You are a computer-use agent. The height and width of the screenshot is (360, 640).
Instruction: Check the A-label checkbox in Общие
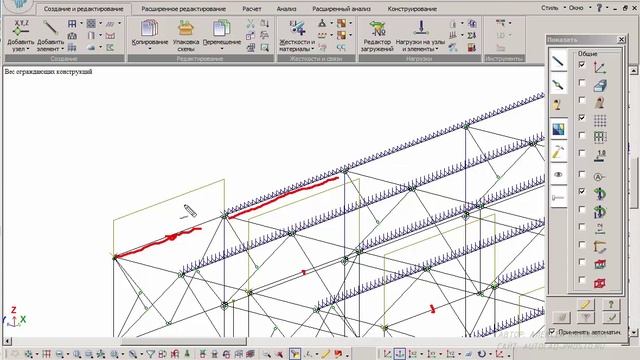pos(582,174)
